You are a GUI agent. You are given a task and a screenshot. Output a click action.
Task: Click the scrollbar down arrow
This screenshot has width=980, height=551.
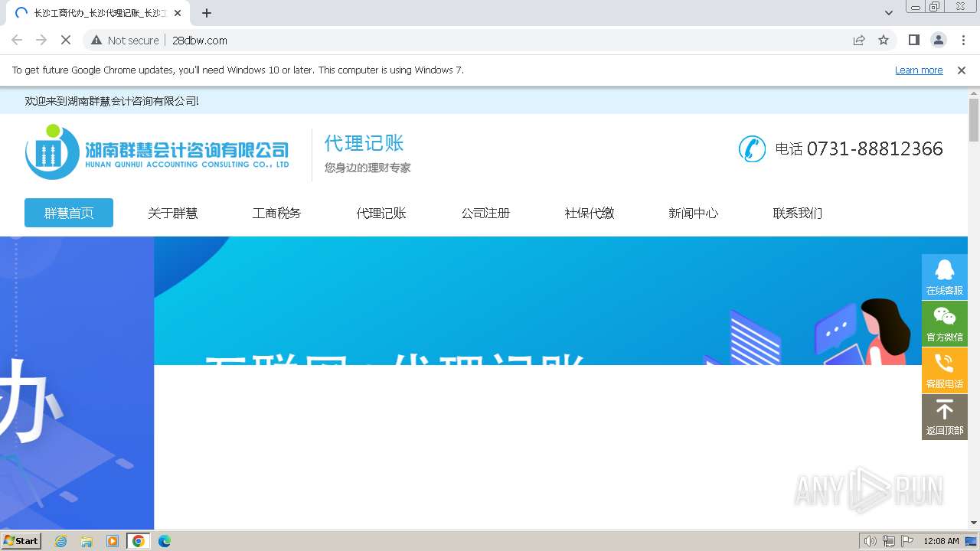click(x=974, y=523)
